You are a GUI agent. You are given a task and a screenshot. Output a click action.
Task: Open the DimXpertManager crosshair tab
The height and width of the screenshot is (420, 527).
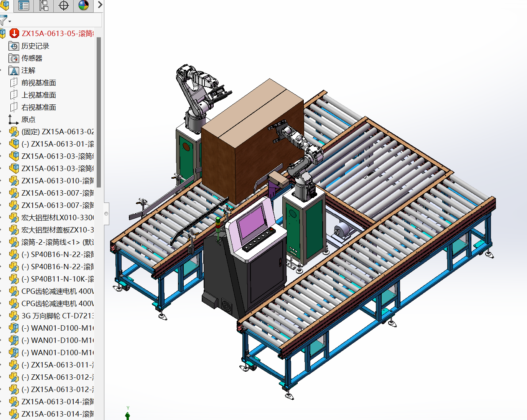tap(64, 5)
